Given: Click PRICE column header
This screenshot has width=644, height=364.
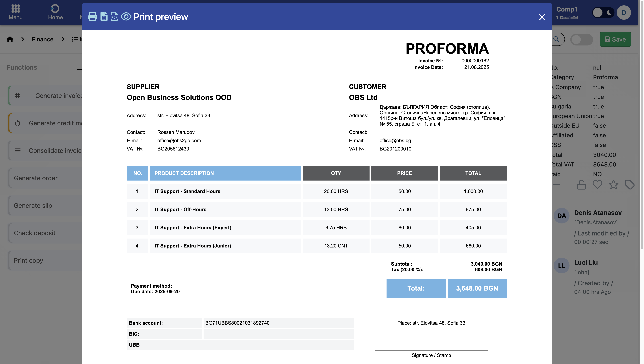Looking at the screenshot, I should click(405, 173).
